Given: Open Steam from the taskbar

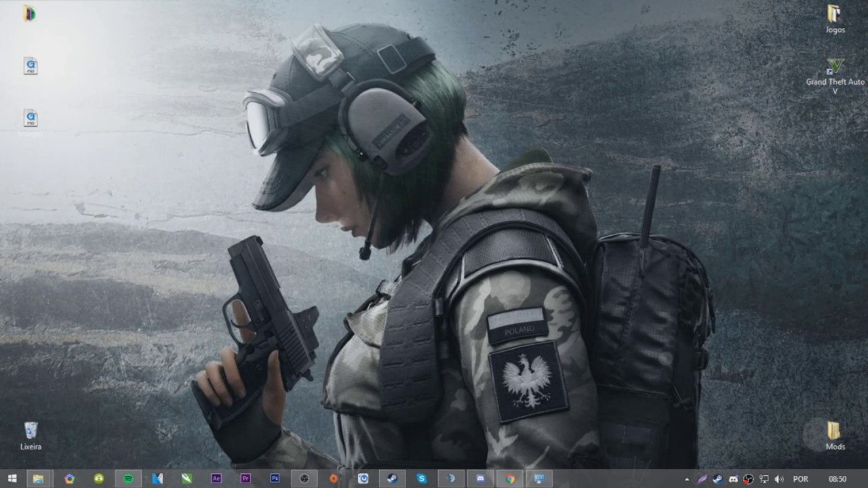Looking at the screenshot, I should coord(393,479).
